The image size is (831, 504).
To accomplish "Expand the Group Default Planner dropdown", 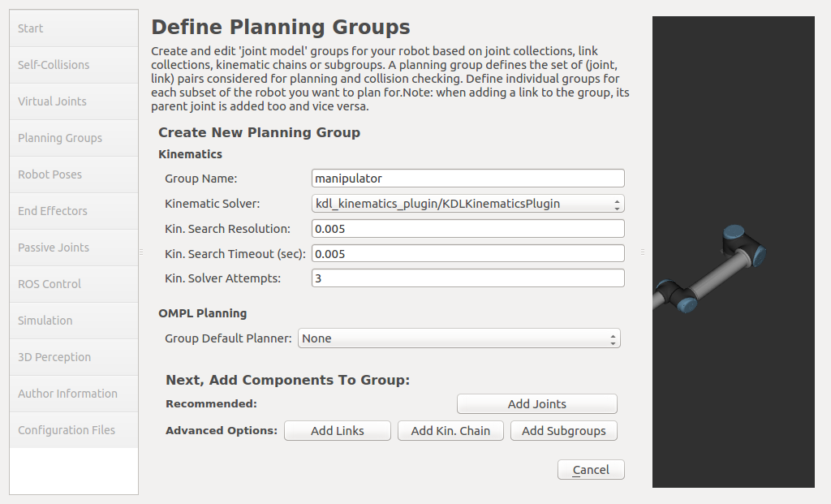I will (459, 338).
